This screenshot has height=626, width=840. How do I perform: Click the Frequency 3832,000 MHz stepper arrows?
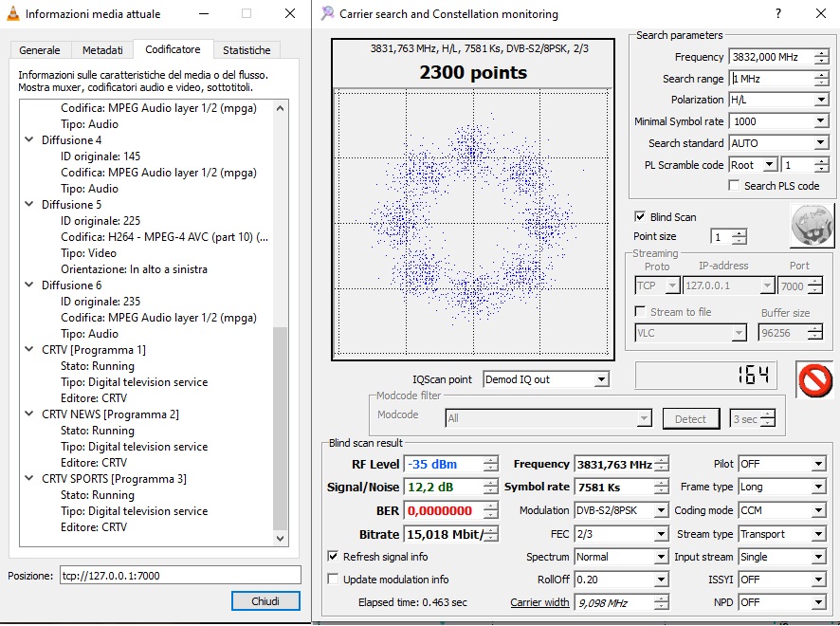click(821, 57)
